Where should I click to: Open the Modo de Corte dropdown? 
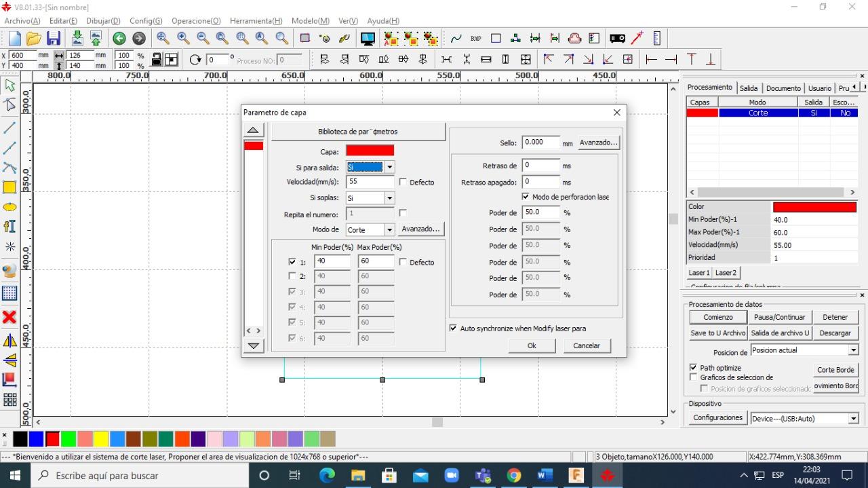click(389, 230)
